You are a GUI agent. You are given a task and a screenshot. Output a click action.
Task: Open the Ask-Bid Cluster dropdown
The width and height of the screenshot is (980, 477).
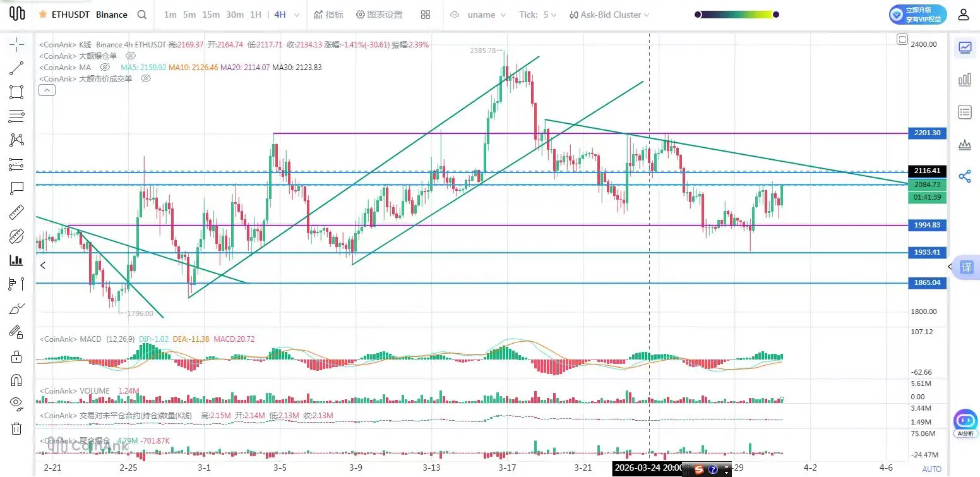pos(609,15)
